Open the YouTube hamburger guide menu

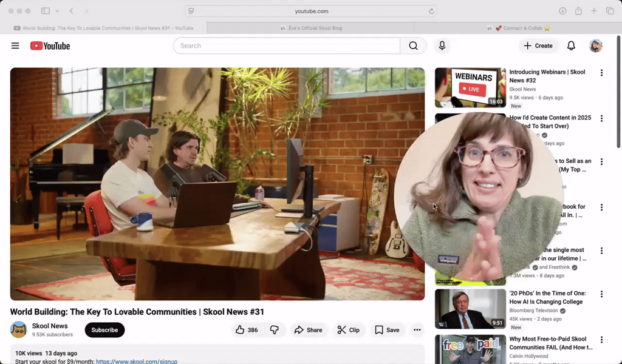point(15,45)
